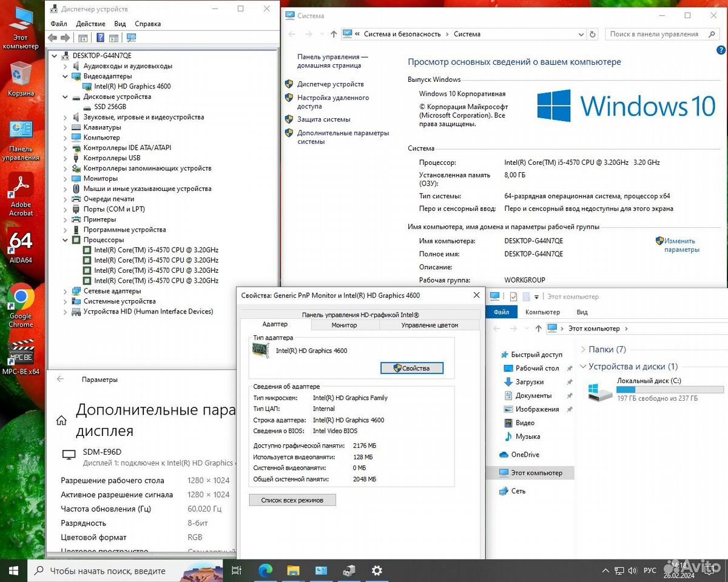Click refresh button in System address bar
Screen dimensions: 728x582
tap(593, 34)
